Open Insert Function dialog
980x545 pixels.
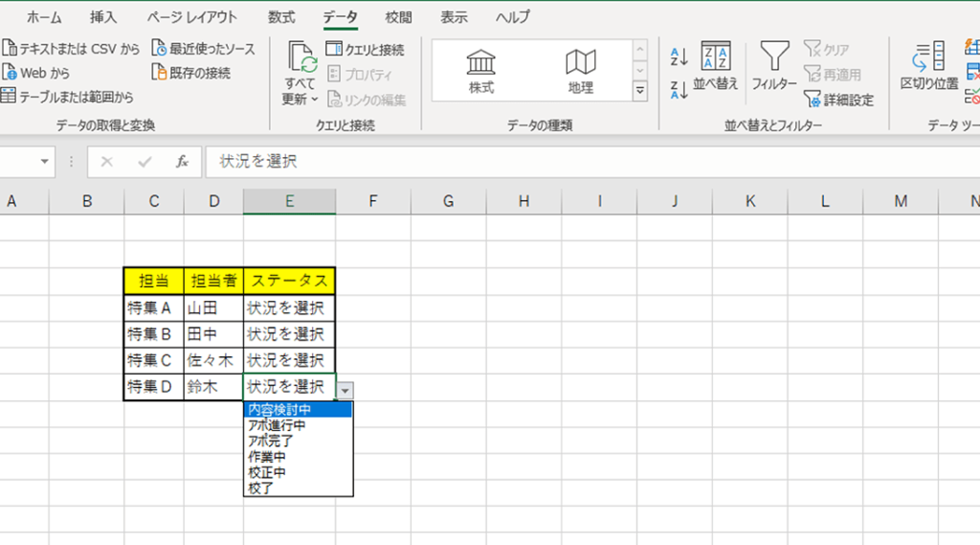(182, 162)
